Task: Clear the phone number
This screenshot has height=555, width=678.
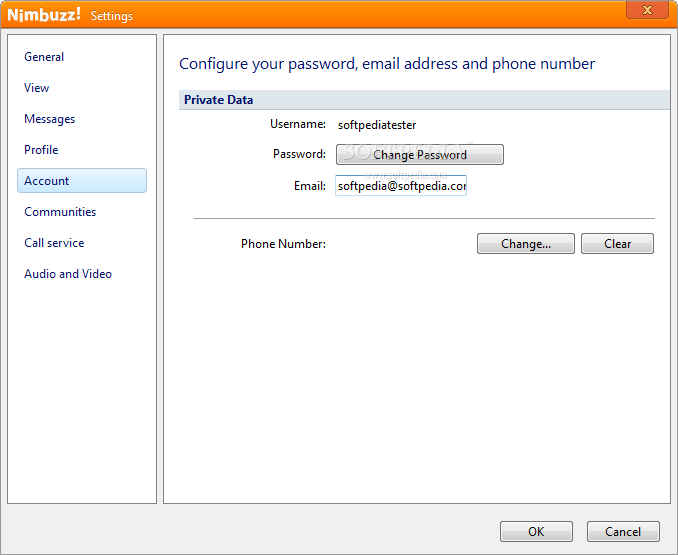Action: tap(617, 244)
